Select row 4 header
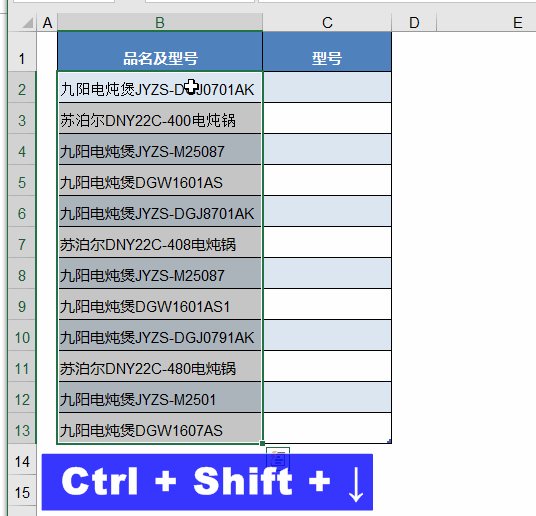Screen dimensions: 536x516 [x=22, y=149]
